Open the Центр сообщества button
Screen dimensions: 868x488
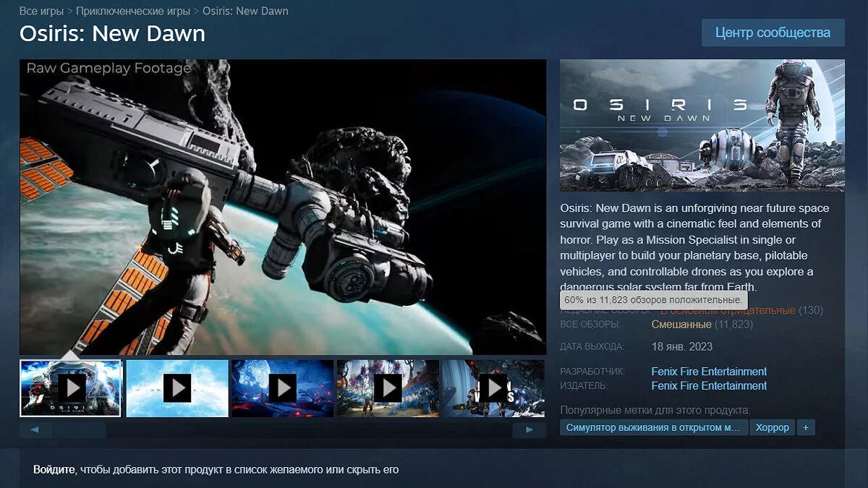773,33
